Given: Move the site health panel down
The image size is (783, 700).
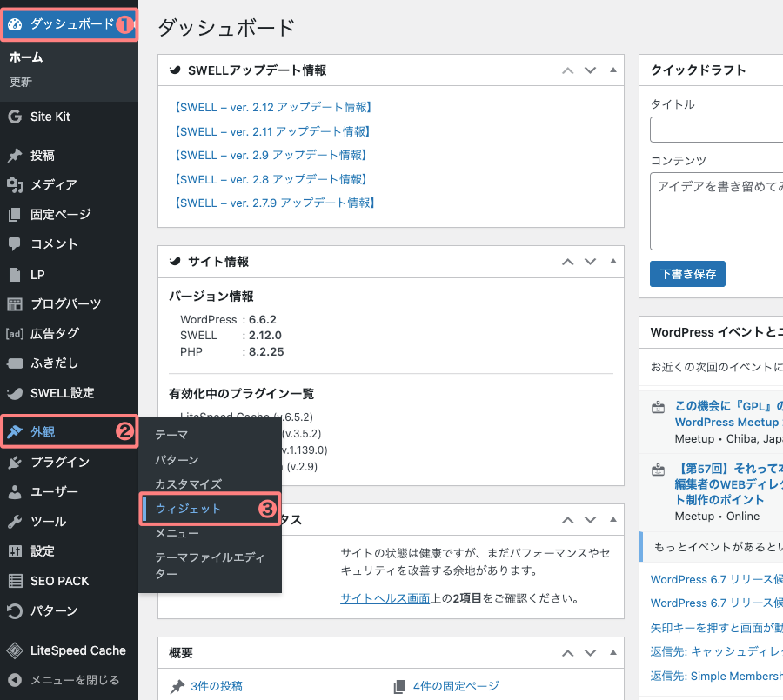Looking at the screenshot, I should (x=590, y=520).
